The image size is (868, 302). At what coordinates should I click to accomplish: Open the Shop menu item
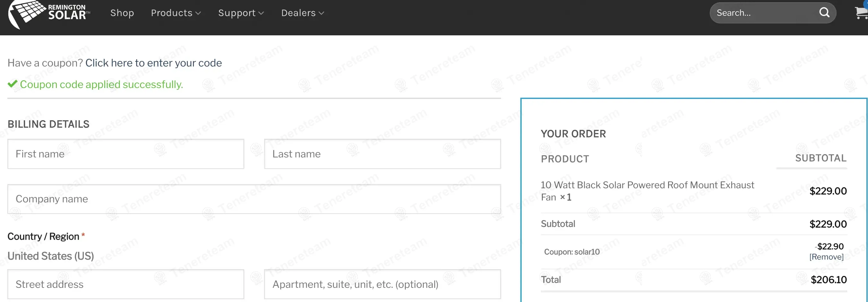(122, 13)
